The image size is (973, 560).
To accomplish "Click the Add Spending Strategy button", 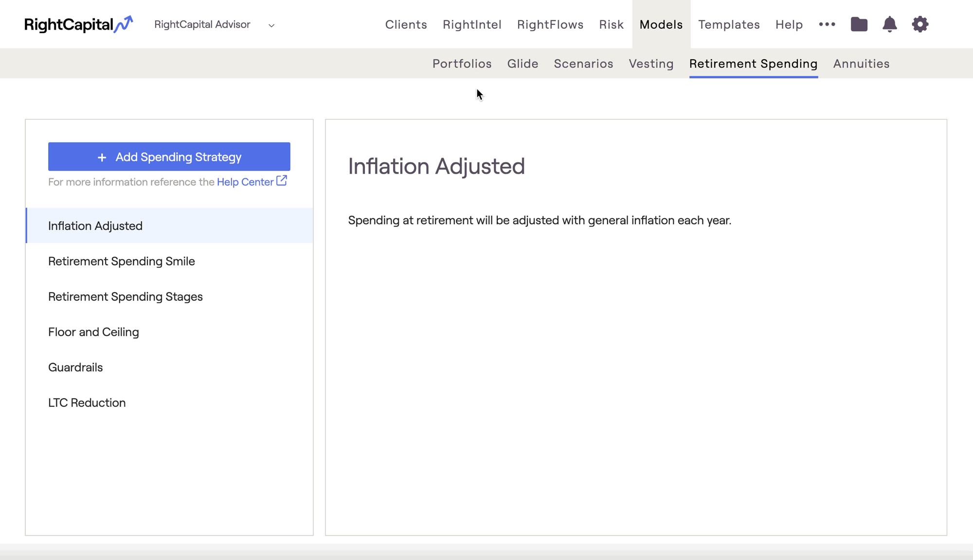I will coord(169,157).
